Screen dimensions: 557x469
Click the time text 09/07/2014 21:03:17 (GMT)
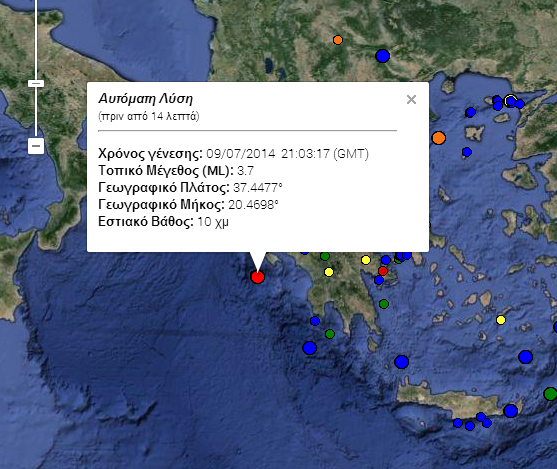(287, 154)
